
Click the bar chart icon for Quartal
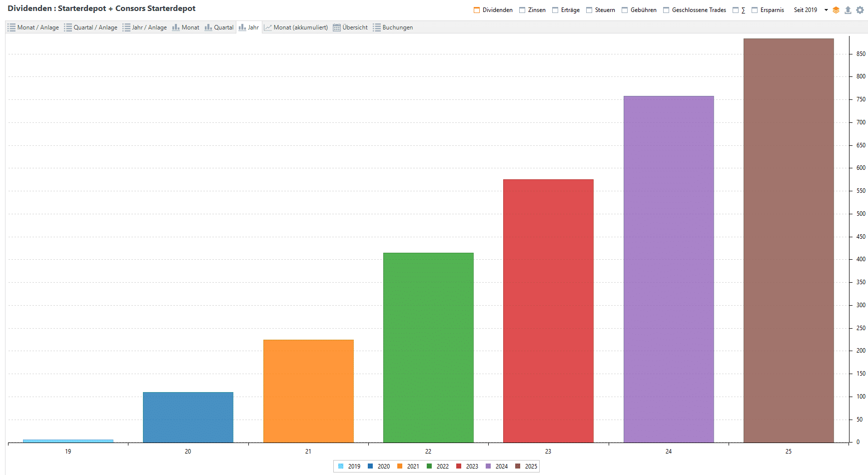click(208, 27)
